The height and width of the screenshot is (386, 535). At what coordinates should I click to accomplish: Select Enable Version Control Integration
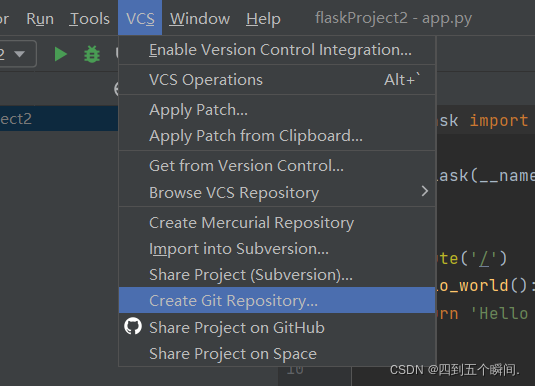(277, 50)
